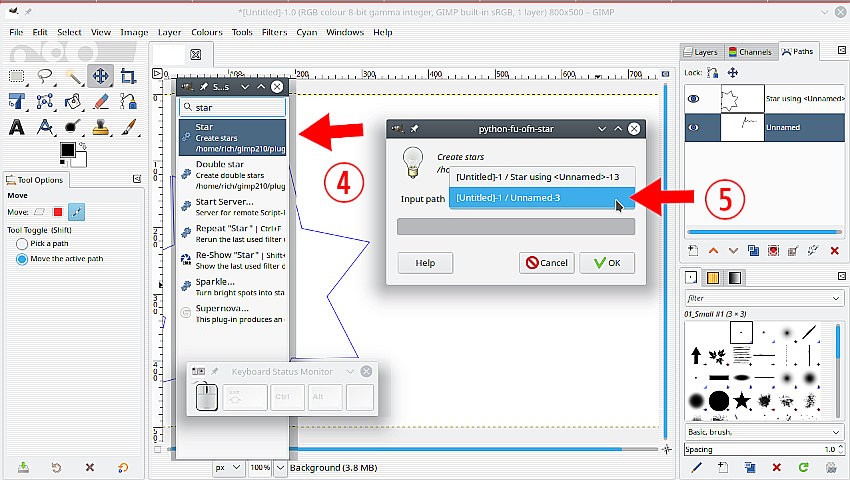This screenshot has width=850, height=480.
Task: Open brushes dock tab configuration menu
Action: (x=842, y=277)
